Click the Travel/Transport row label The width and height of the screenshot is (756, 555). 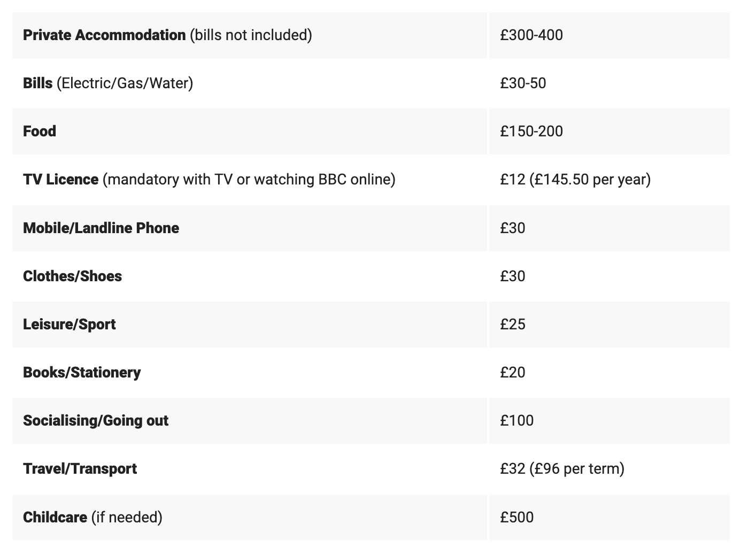pos(80,469)
